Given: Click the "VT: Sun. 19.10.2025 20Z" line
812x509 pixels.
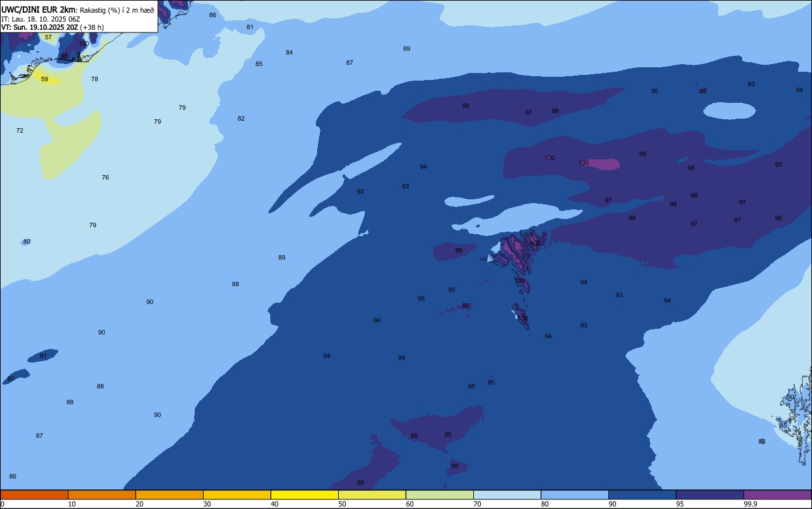Looking at the screenshot, I should click(x=40, y=27).
